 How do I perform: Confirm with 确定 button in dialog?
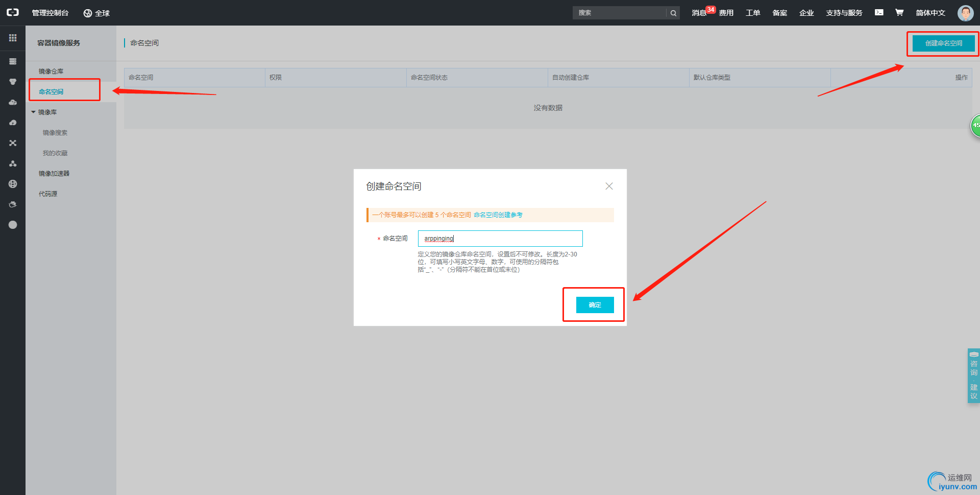[595, 305]
